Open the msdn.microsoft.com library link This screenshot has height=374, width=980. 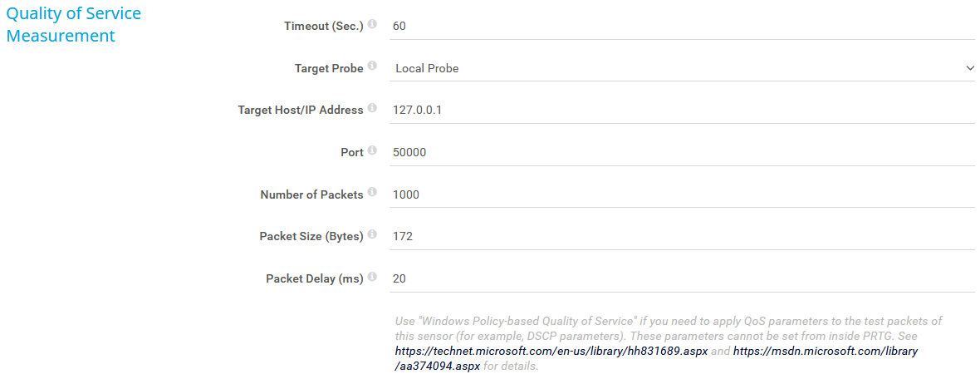825,352
